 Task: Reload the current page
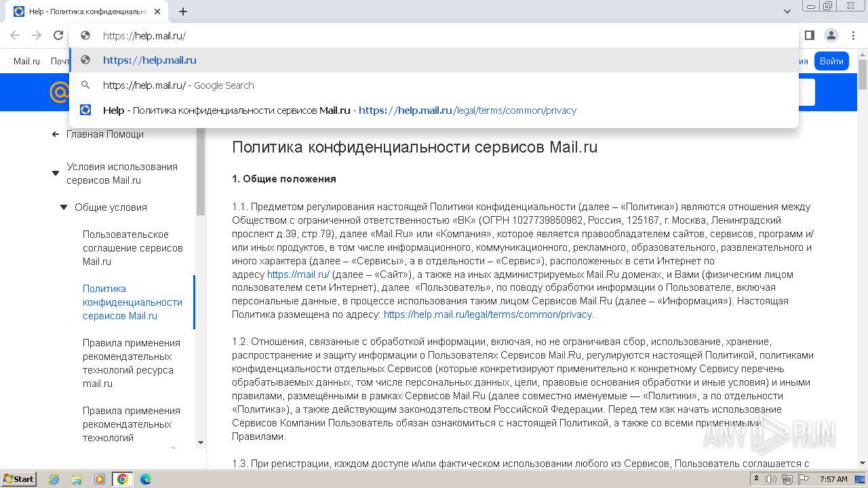pyautogui.click(x=58, y=36)
